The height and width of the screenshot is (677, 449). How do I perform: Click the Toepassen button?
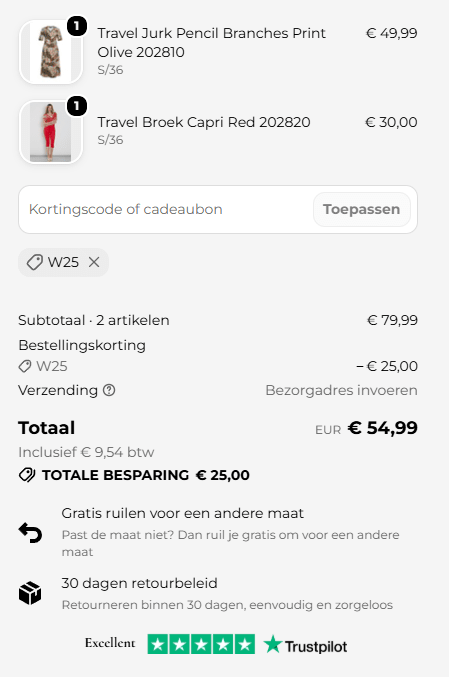pos(361,209)
